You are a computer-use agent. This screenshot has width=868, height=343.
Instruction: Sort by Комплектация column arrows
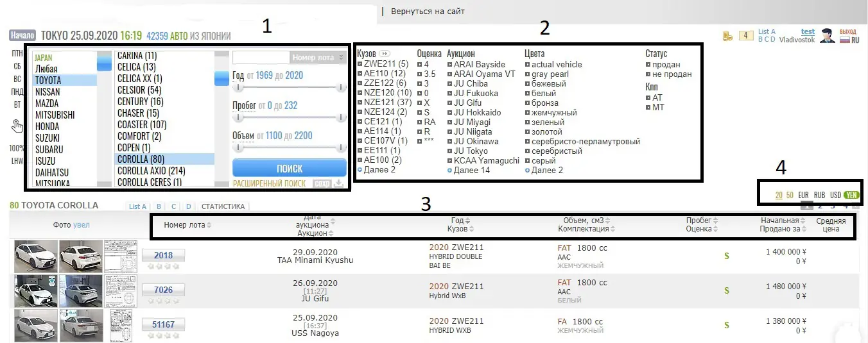click(x=612, y=229)
